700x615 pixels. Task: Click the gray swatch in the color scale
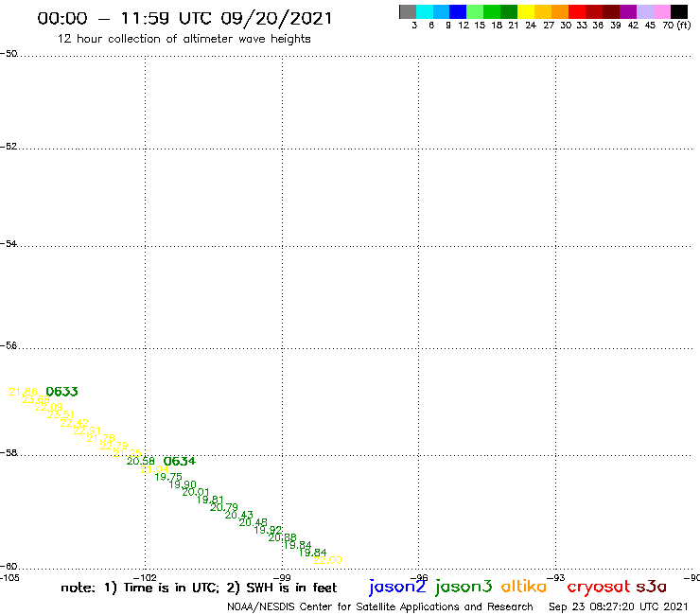(408, 11)
